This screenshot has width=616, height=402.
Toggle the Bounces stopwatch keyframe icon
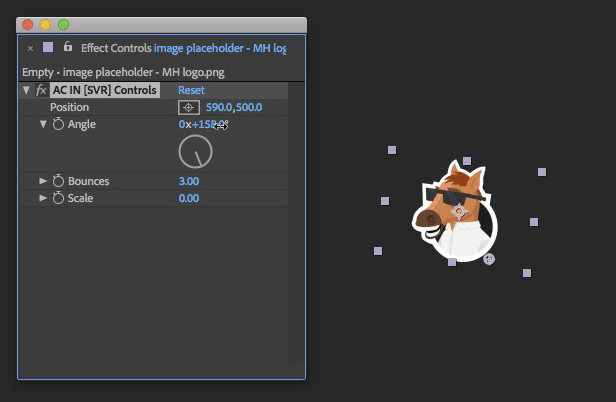[x=58, y=181]
